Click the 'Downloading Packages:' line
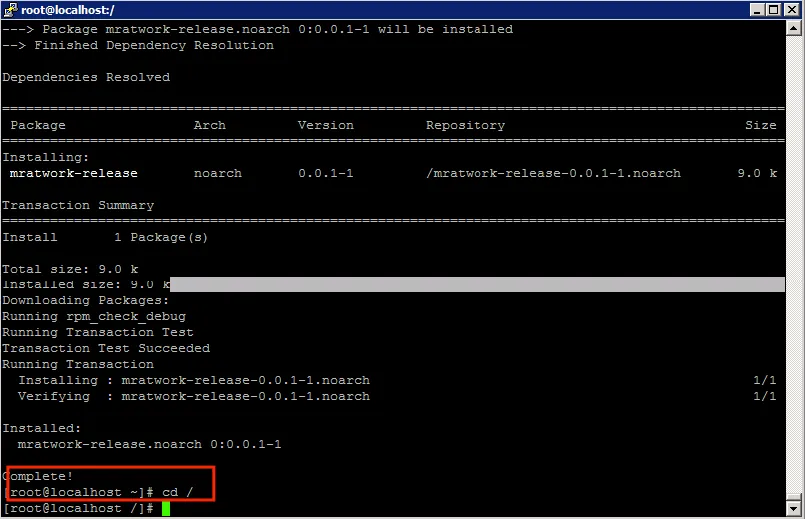Screen dimensions: 805x519 [x=86, y=301]
